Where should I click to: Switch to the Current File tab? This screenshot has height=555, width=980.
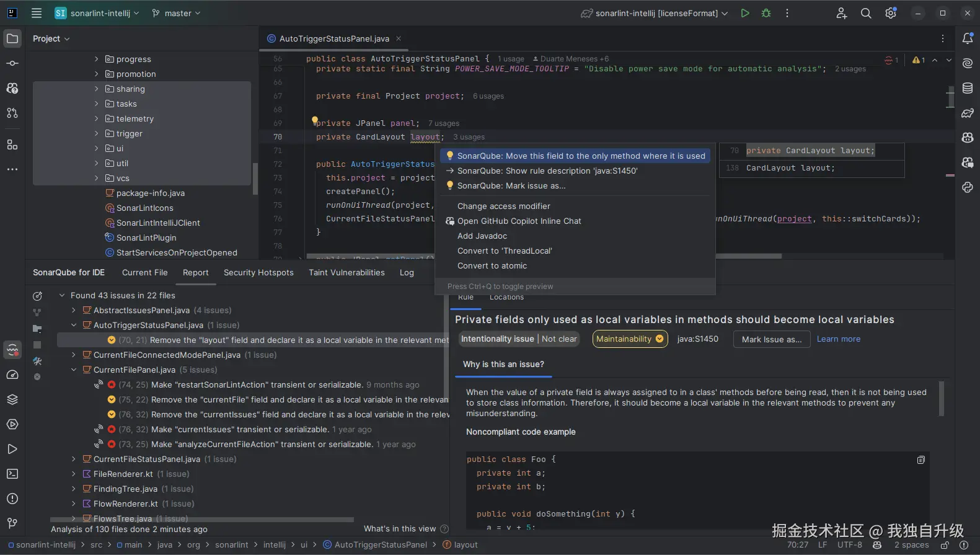point(145,273)
